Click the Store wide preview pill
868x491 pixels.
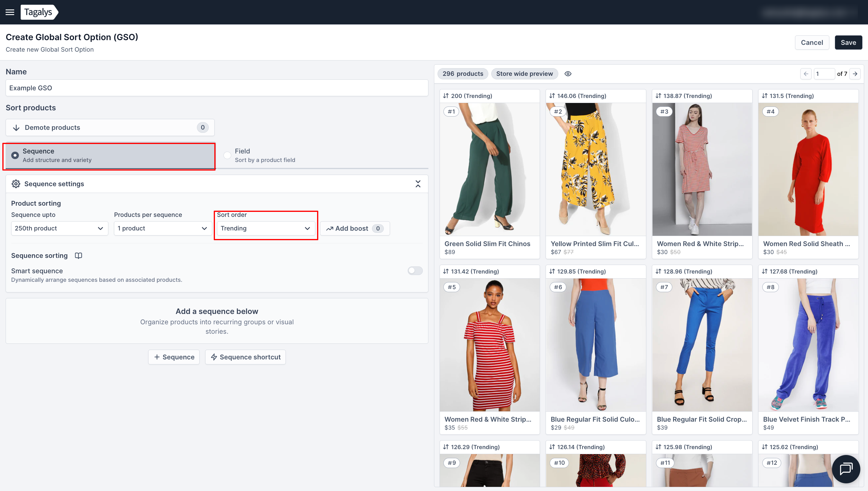tap(524, 73)
